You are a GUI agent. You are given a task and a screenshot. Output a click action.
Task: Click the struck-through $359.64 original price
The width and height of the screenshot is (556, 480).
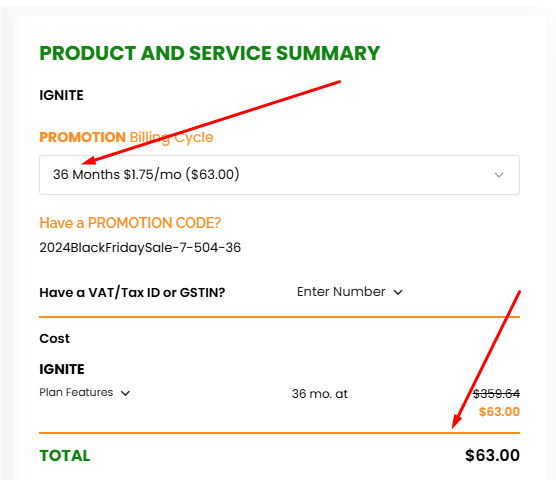(x=496, y=394)
